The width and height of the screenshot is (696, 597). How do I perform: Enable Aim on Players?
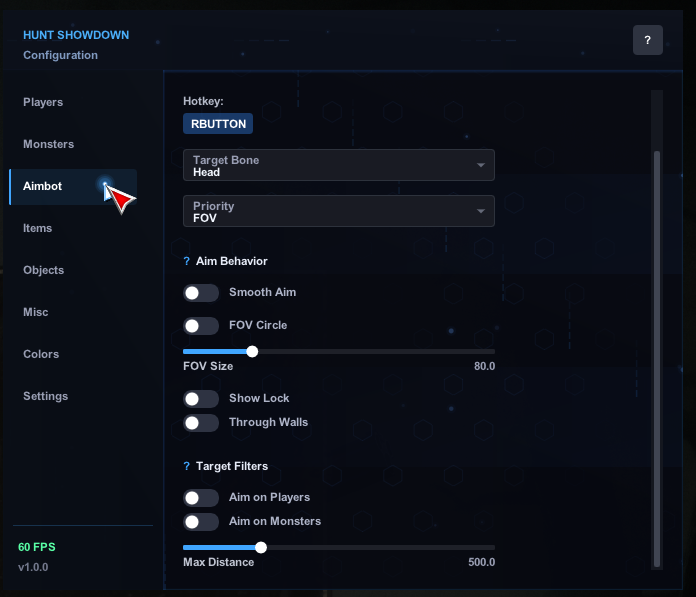201,498
